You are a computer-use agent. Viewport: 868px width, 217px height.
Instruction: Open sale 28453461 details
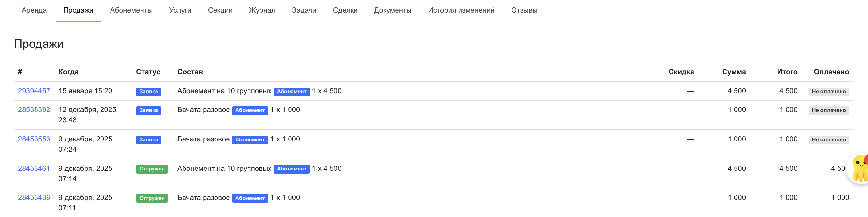tap(34, 169)
